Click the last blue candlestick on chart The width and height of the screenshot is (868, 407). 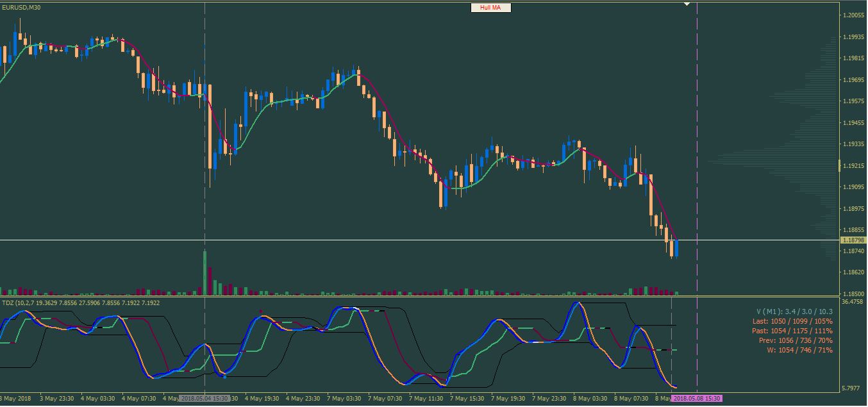coord(676,248)
